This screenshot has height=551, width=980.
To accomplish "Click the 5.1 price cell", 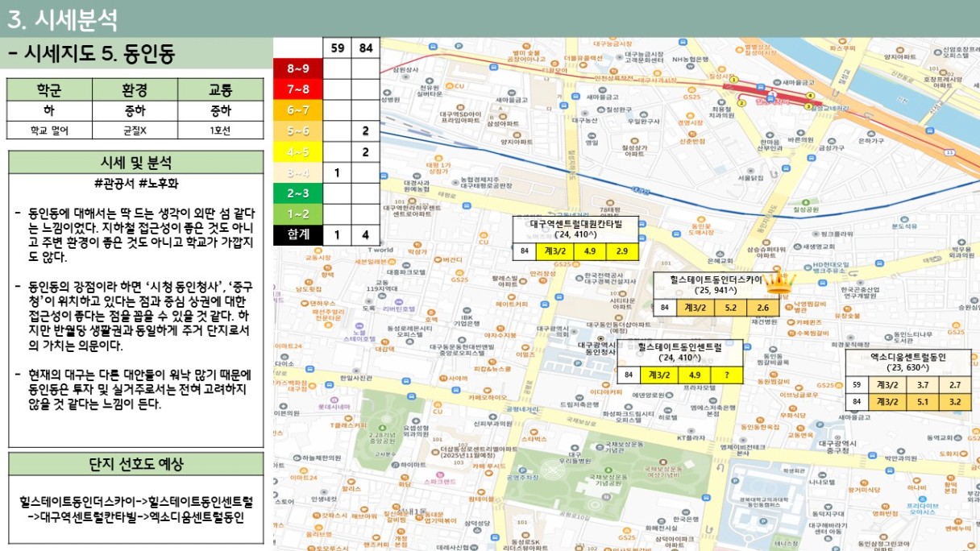I will click(923, 401).
